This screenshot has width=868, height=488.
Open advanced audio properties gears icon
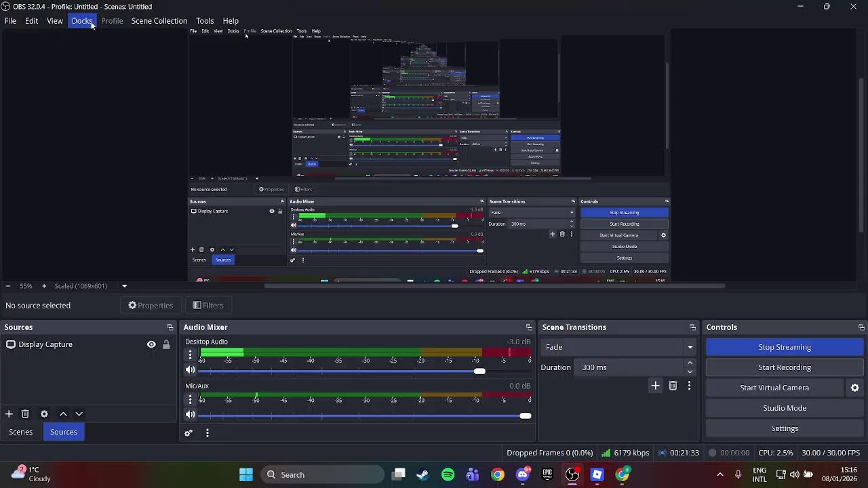(189, 433)
